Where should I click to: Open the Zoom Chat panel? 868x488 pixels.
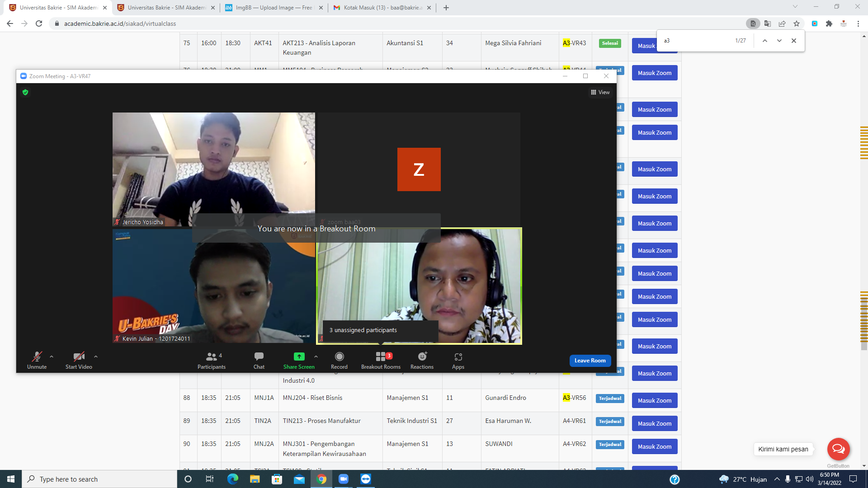[x=259, y=360]
